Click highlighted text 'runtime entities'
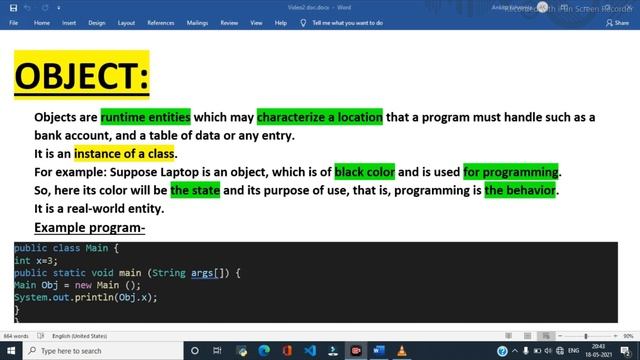This screenshot has height=360, width=640. 146,117
